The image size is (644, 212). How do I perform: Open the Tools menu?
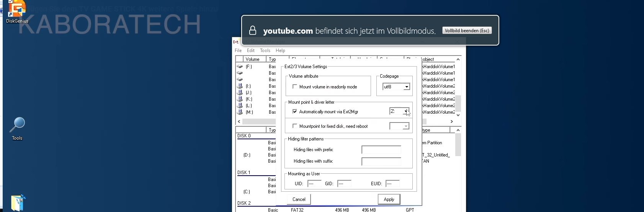point(265,51)
